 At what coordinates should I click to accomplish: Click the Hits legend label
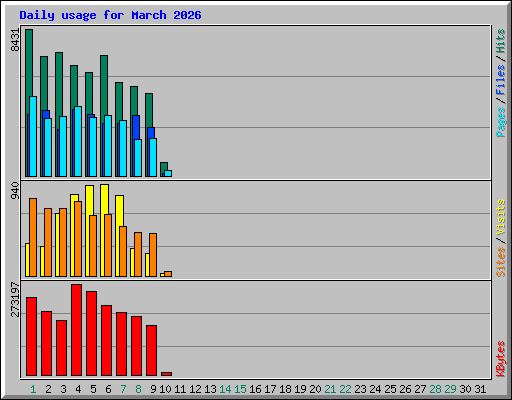tap(501, 41)
